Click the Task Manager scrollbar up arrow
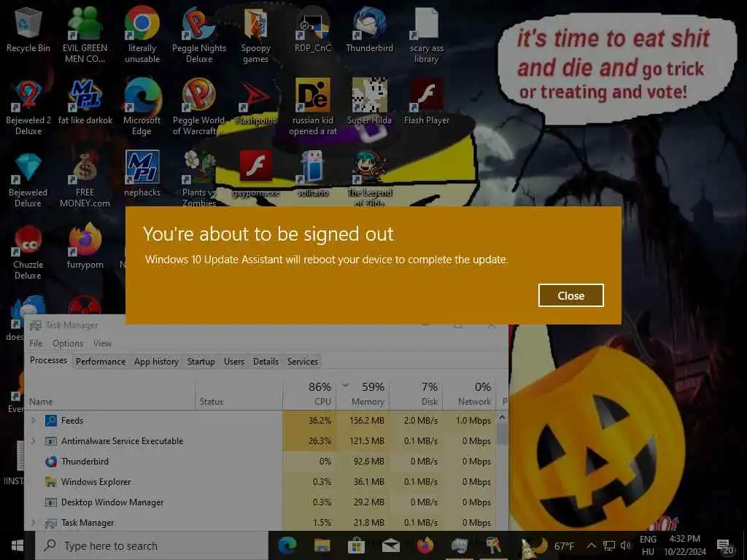747x560 pixels. [502, 418]
